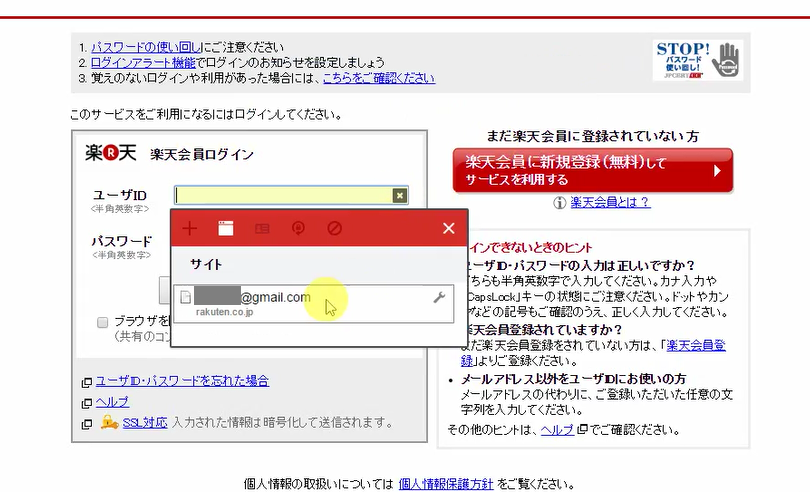Screen dimensions: 810x492
Task: Click the never-for-this-site prohibition icon
Action: click(x=335, y=228)
